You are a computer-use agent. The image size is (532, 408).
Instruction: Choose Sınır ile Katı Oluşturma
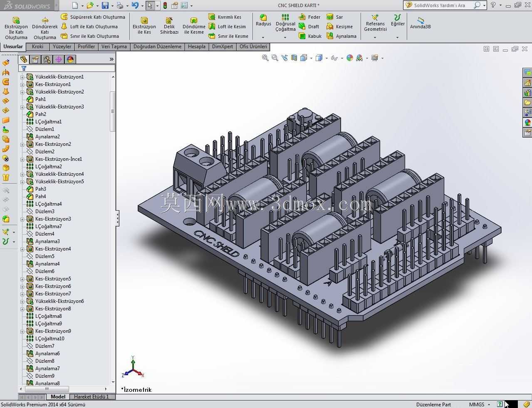[90, 36]
